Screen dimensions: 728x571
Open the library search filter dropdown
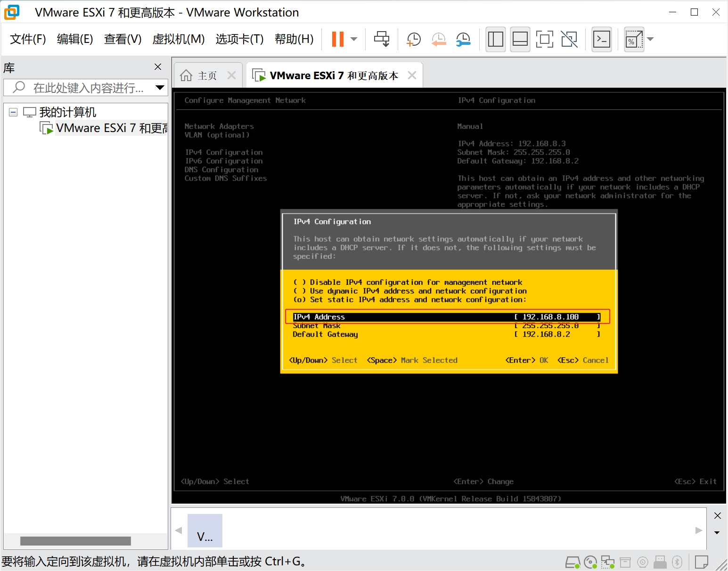(160, 88)
